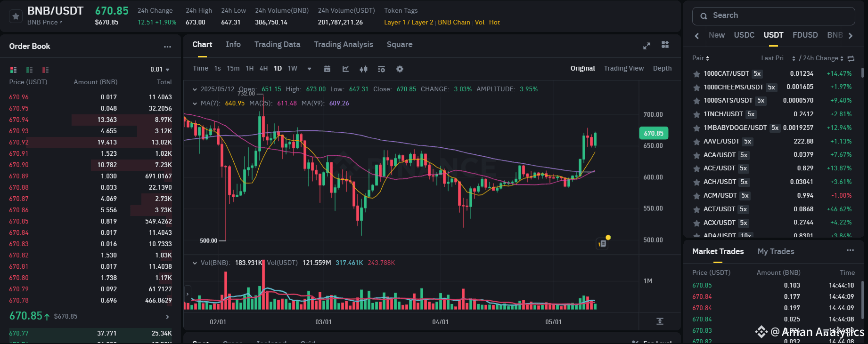Expand the volume panel side arrow
The width and height of the screenshot is (868, 344).
(188, 294)
